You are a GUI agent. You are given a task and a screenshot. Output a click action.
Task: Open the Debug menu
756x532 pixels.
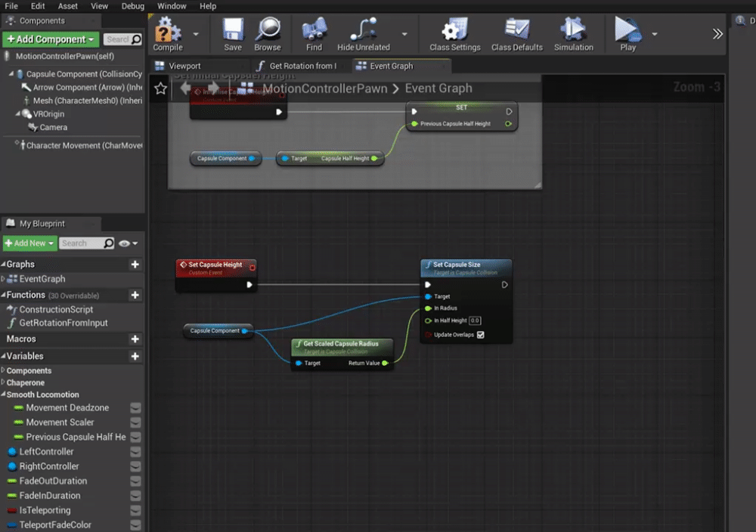point(132,6)
